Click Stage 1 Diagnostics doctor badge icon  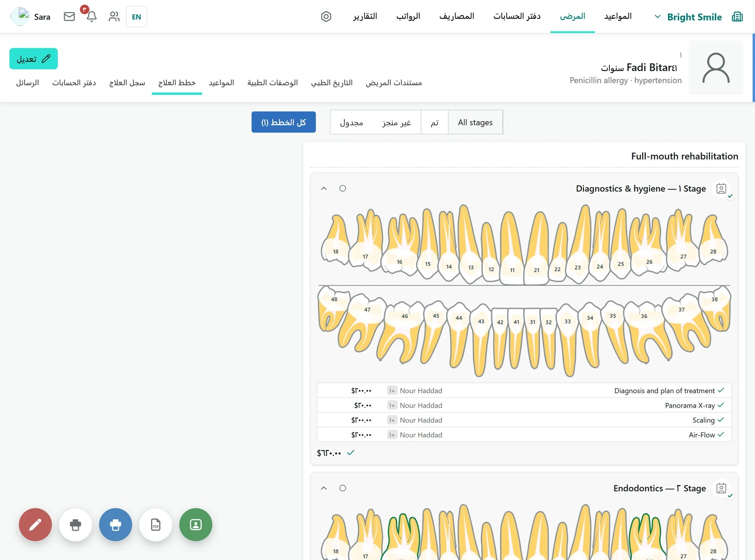tap(721, 189)
